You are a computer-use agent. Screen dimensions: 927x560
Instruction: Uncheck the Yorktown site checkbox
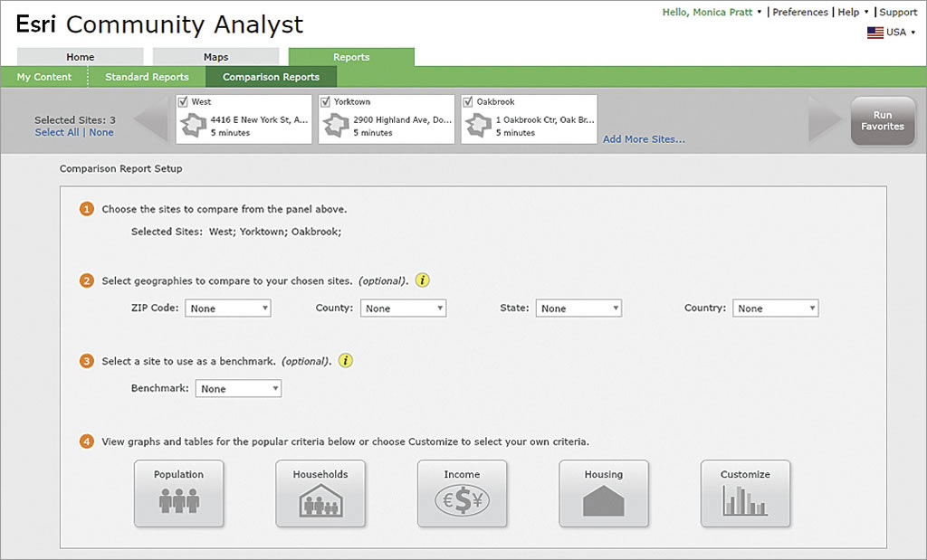tap(326, 101)
